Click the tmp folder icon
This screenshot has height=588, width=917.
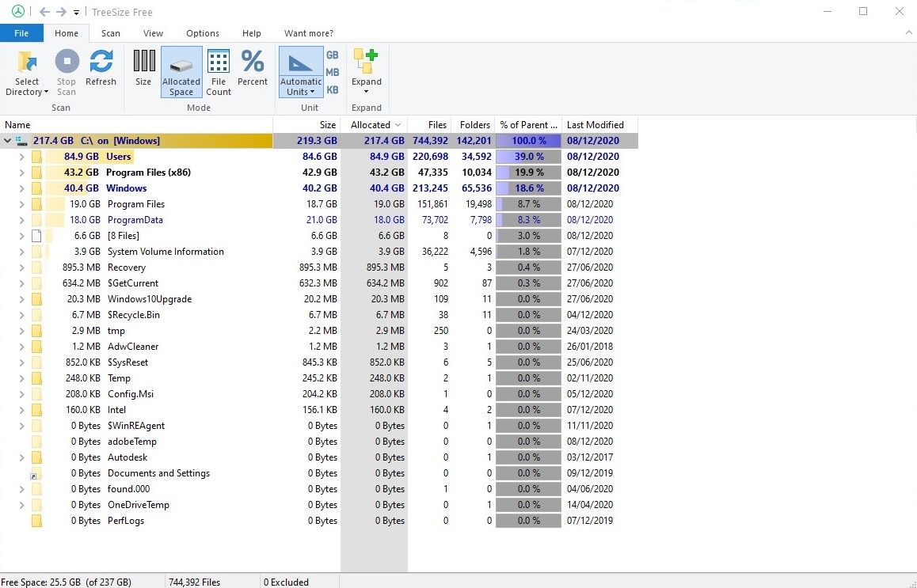(x=36, y=330)
